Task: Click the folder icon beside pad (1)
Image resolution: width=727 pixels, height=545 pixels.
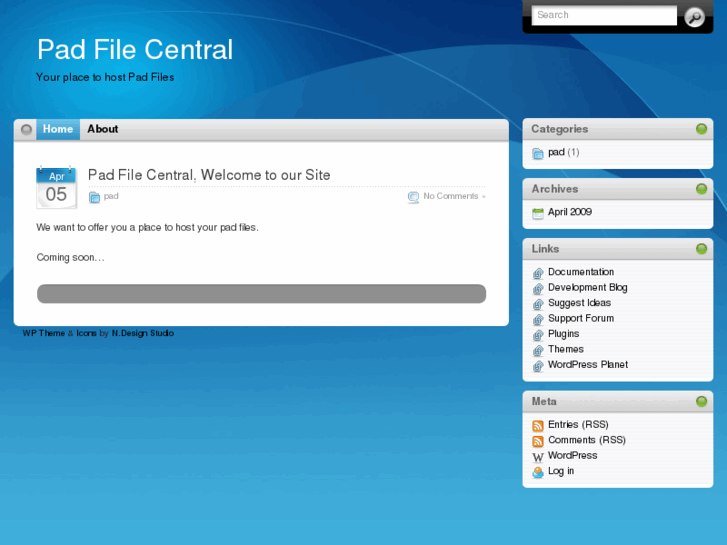Action: [x=538, y=154]
